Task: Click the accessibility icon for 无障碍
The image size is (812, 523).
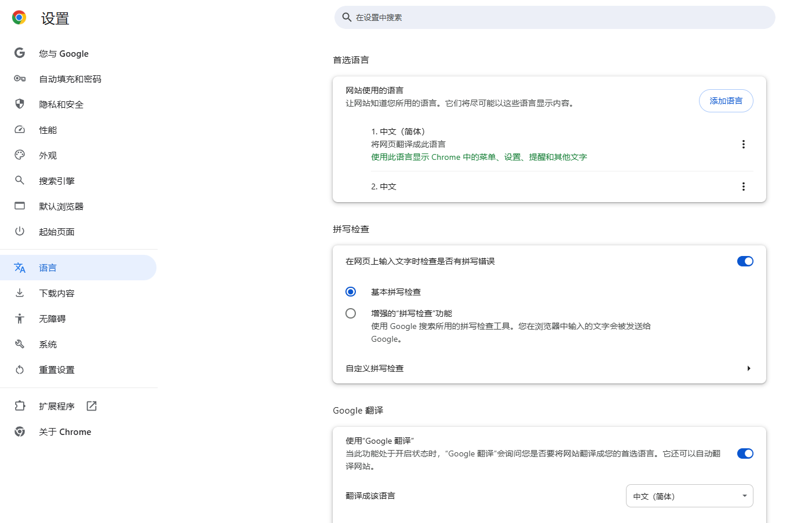Action: pyautogui.click(x=20, y=319)
